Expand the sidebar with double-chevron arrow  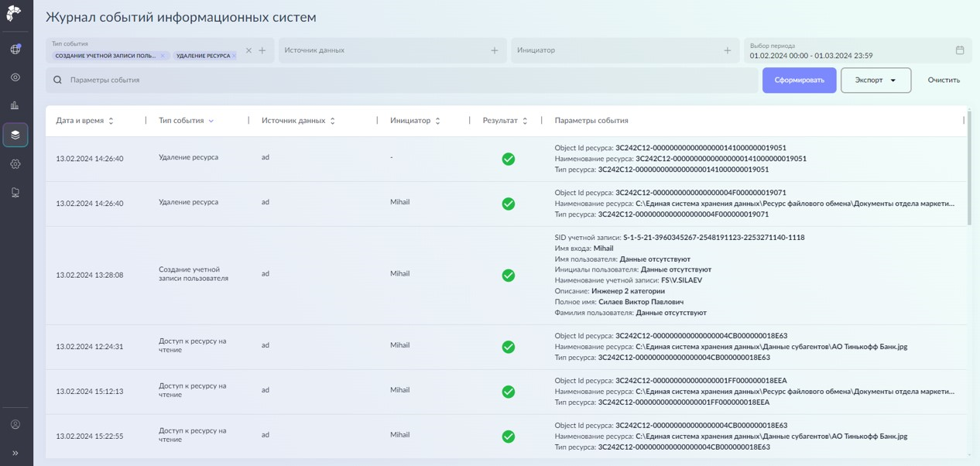[15, 453]
